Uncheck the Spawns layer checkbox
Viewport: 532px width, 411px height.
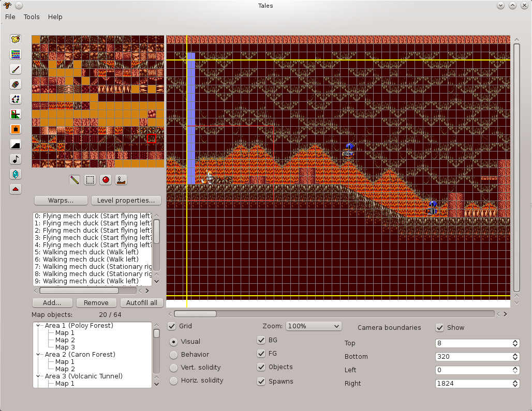tap(261, 382)
